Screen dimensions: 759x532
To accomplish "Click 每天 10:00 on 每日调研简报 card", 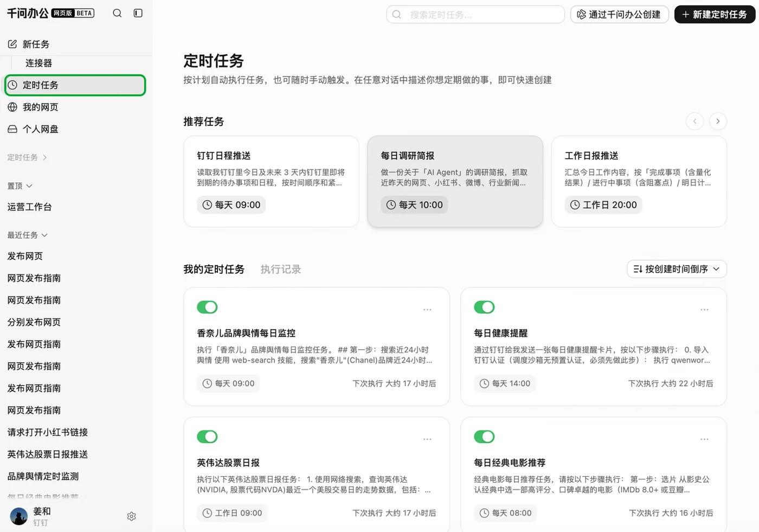I will click(415, 205).
